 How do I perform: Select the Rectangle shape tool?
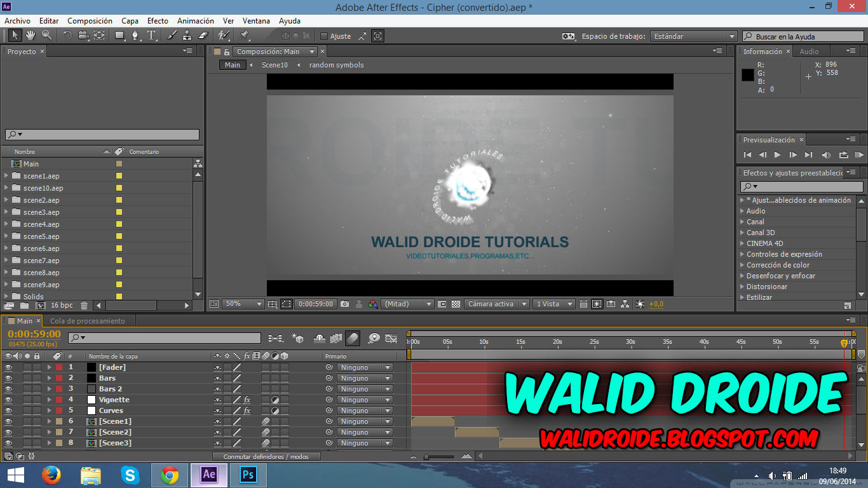pyautogui.click(x=120, y=36)
